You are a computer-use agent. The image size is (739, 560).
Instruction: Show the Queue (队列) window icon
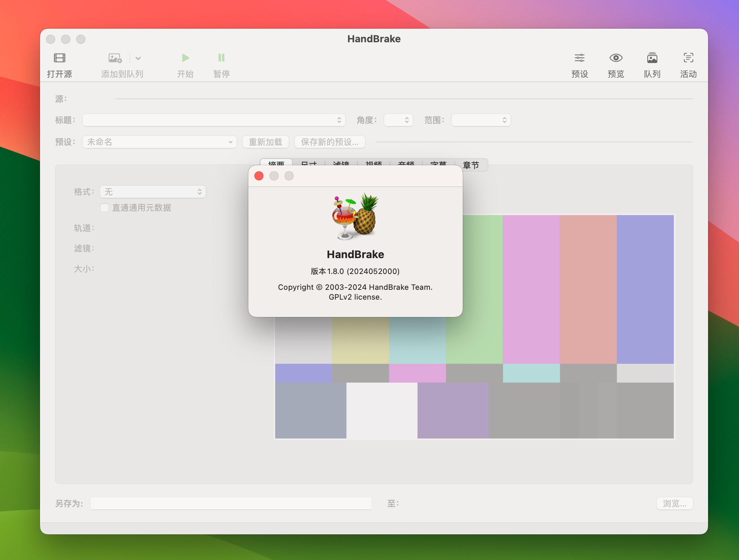point(652,58)
